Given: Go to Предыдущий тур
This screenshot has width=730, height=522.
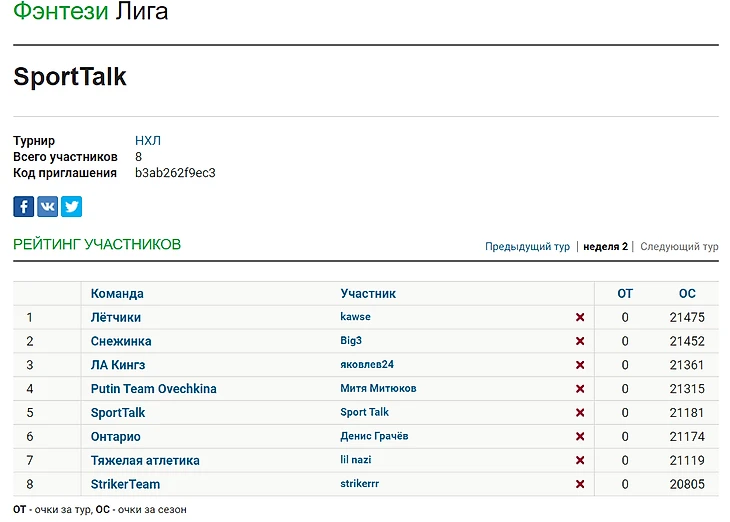Looking at the screenshot, I should (x=527, y=247).
